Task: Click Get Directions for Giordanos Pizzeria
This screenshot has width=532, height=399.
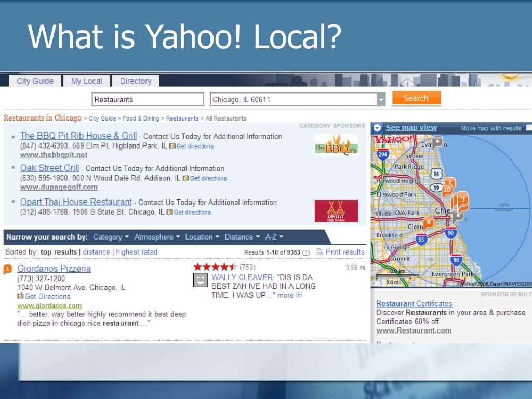Action: click(47, 296)
